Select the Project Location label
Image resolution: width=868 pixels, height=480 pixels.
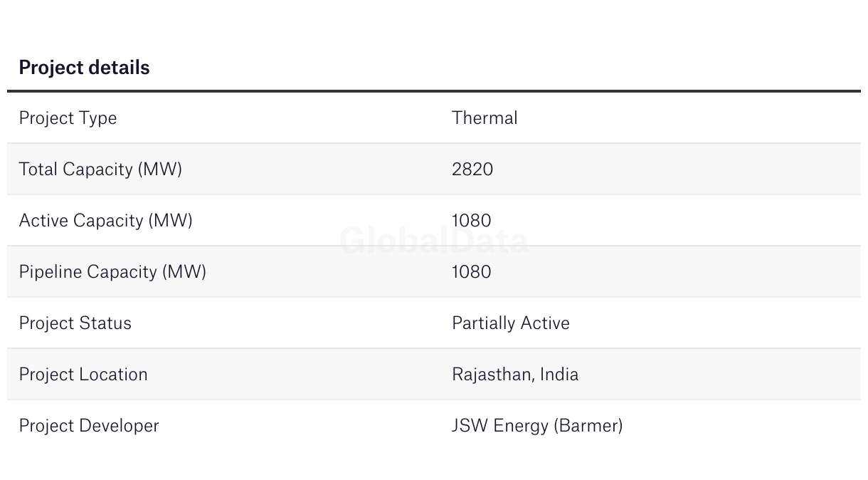click(x=83, y=375)
